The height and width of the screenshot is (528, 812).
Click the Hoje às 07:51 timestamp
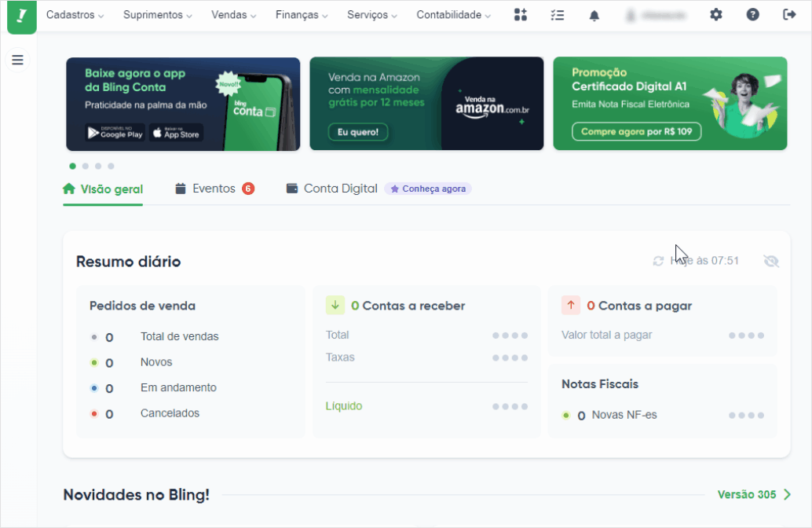704,261
